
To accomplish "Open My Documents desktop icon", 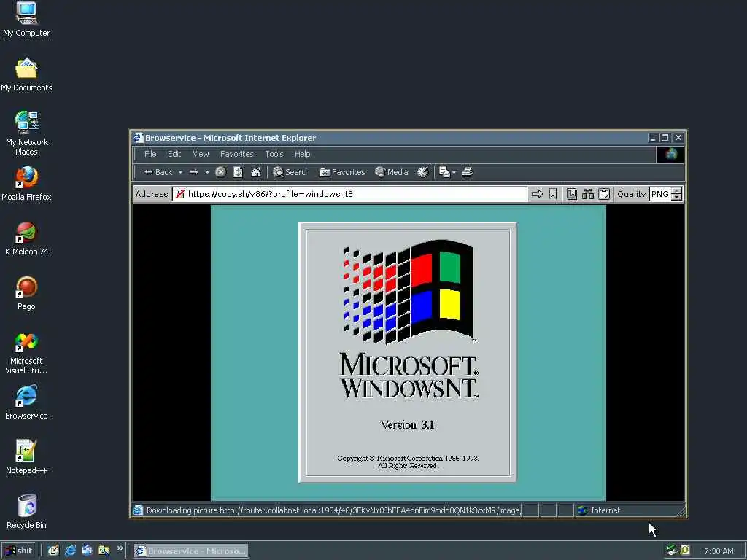I will point(26,75).
